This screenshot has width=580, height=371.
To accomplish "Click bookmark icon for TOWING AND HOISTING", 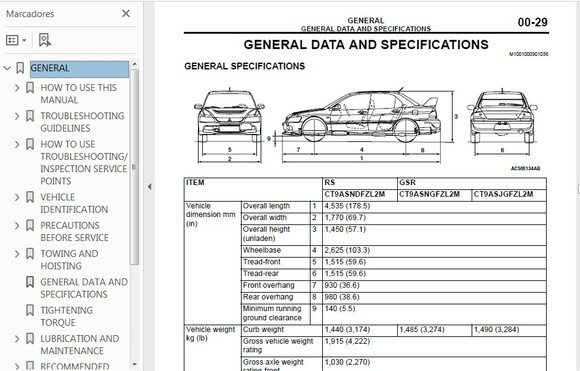I will click(30, 253).
